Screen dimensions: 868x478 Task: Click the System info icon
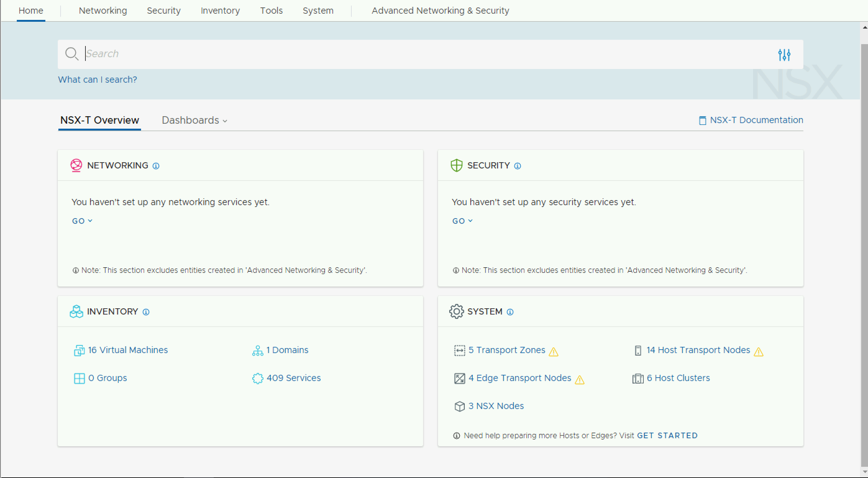tap(510, 312)
